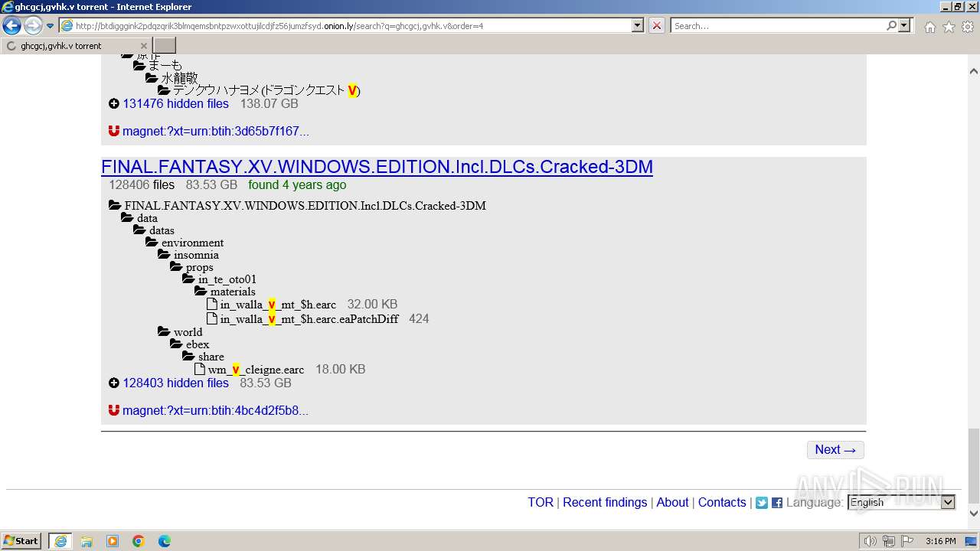Image resolution: width=980 pixels, height=551 pixels.
Task: Open the Facebook icon in footer
Action: pyautogui.click(x=777, y=503)
